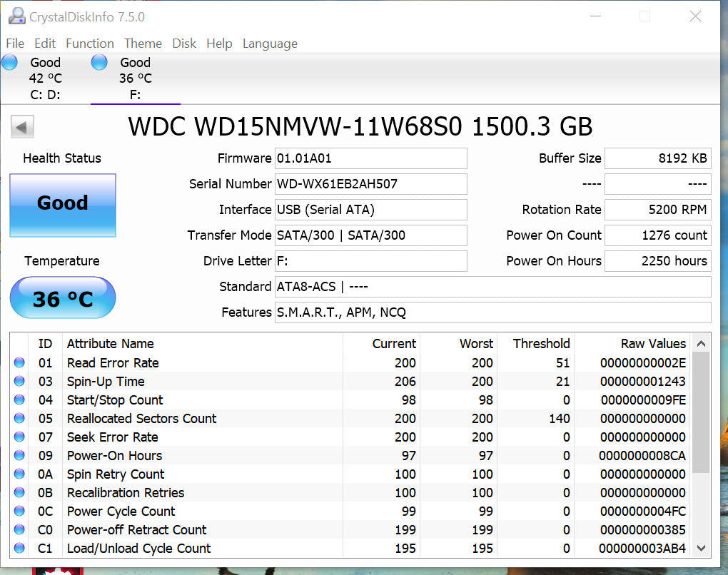
Task: Click the attribute list scrollbar thumb
Action: (702, 412)
